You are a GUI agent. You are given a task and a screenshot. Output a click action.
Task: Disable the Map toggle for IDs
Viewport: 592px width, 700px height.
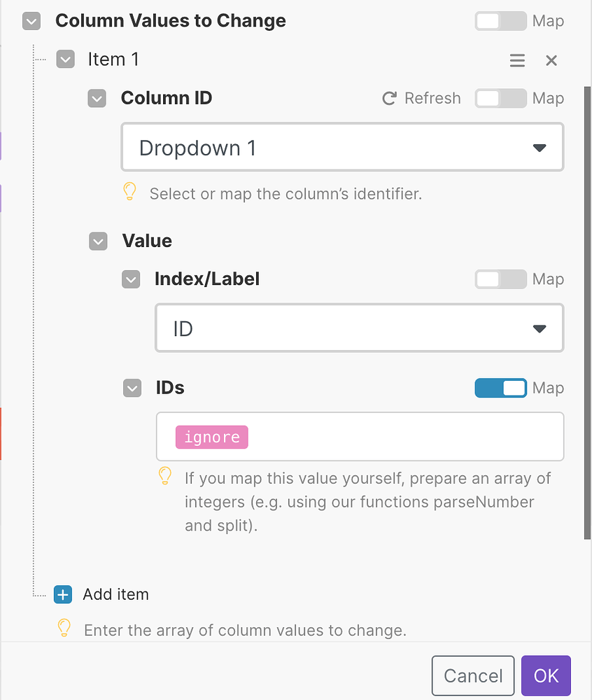click(500, 388)
